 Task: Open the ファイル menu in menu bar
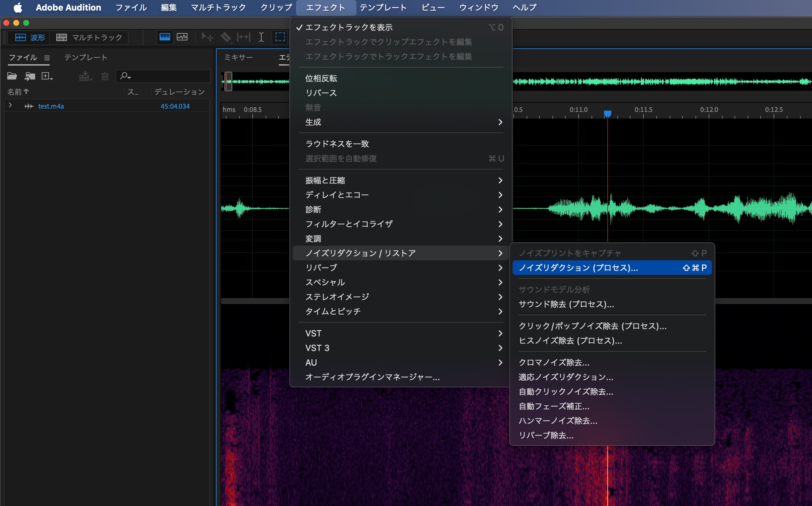click(x=131, y=7)
